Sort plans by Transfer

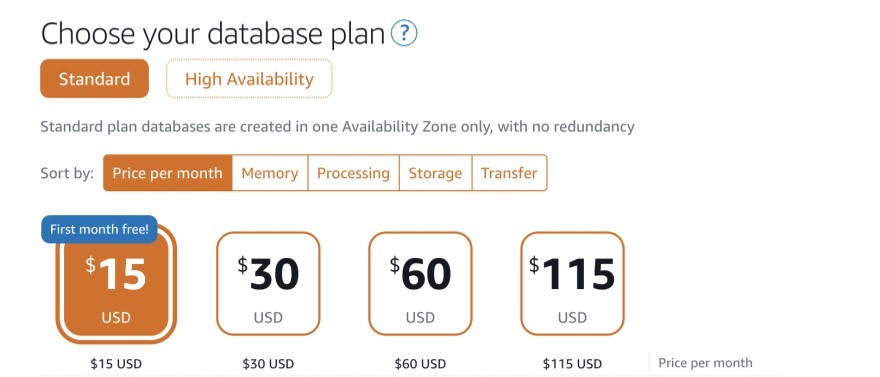(510, 173)
